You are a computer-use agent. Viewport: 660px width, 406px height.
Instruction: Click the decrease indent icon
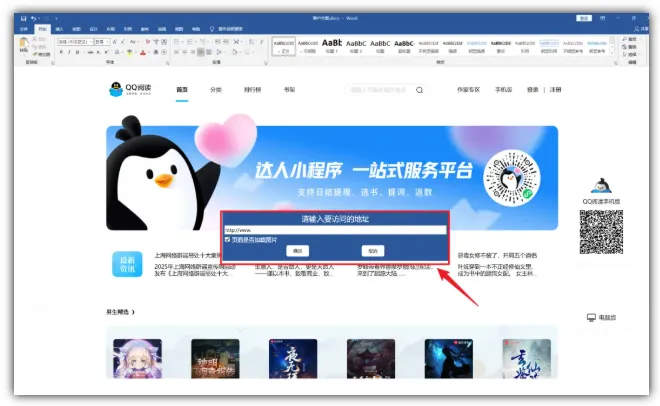tap(218, 42)
